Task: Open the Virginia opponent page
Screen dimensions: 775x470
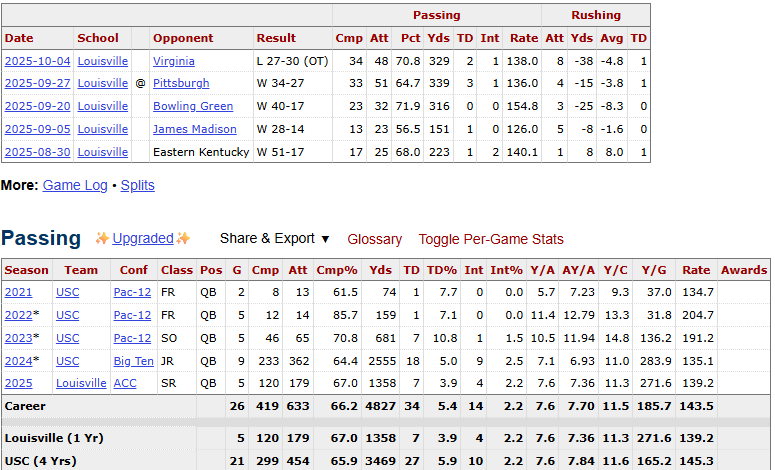Action: 173,61
